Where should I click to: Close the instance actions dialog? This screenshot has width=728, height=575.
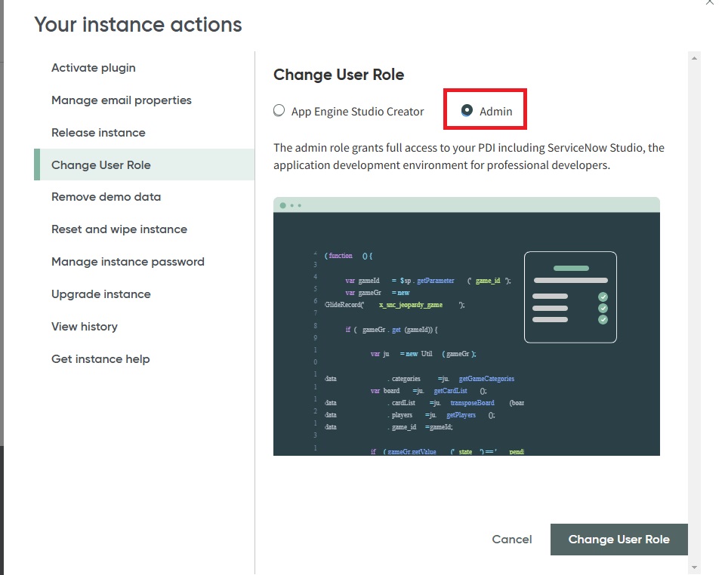coord(709,3)
